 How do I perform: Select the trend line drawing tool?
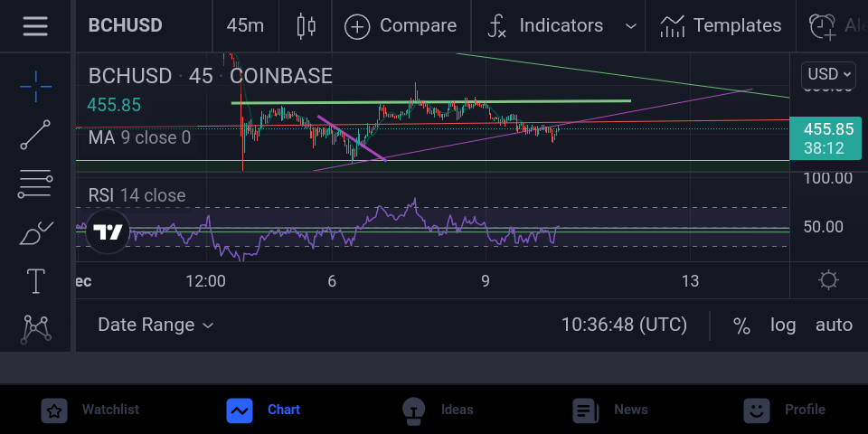point(35,135)
